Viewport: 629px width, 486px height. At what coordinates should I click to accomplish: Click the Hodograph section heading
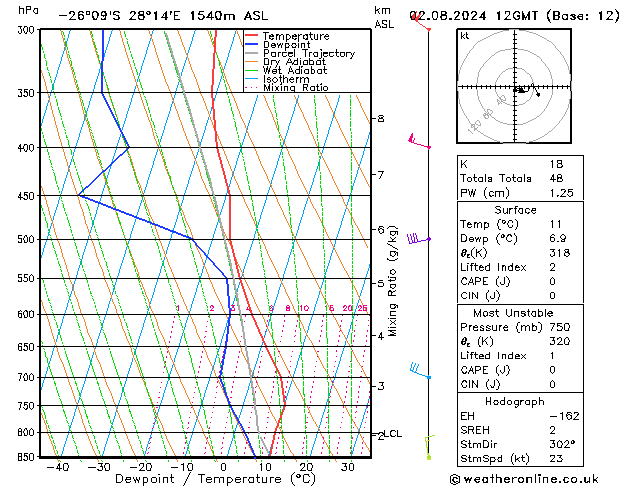[515, 401]
